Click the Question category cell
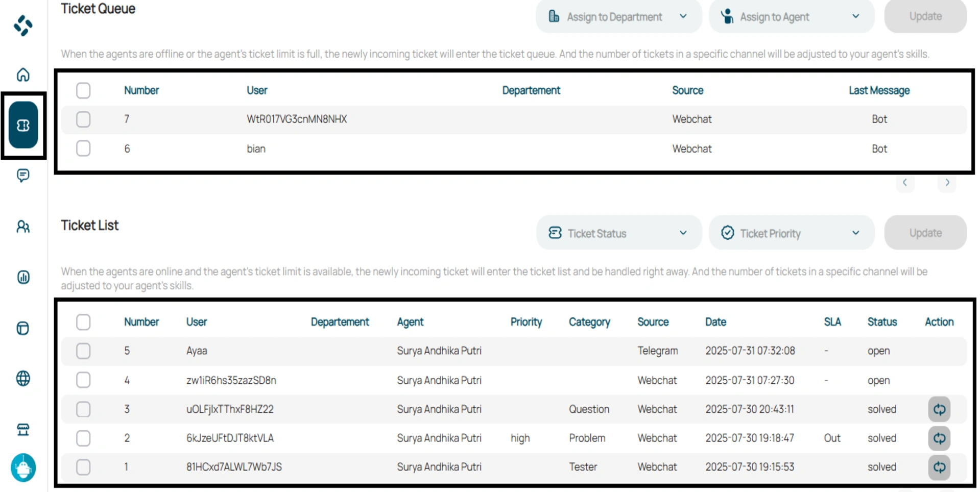 tap(589, 409)
